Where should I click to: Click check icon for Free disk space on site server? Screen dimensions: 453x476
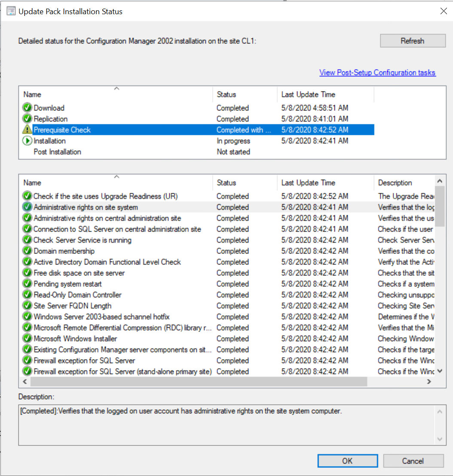point(27,273)
